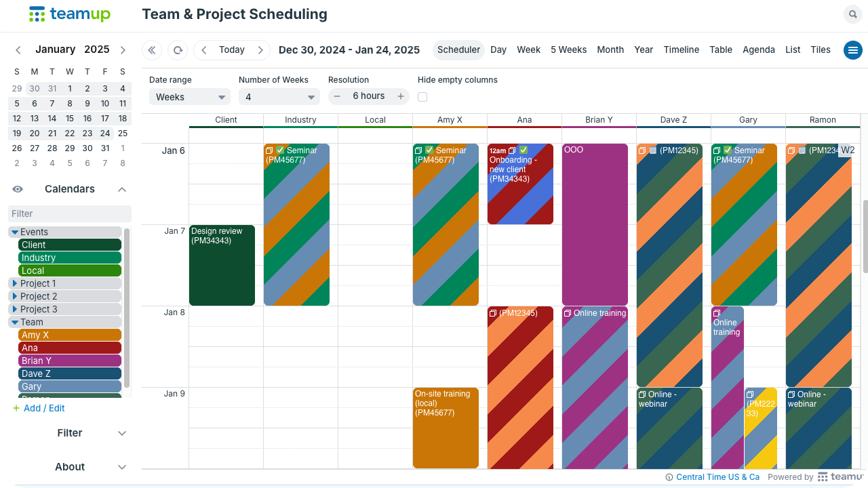Go to next date range arrow
The height and width of the screenshot is (488, 868).
coord(260,50)
